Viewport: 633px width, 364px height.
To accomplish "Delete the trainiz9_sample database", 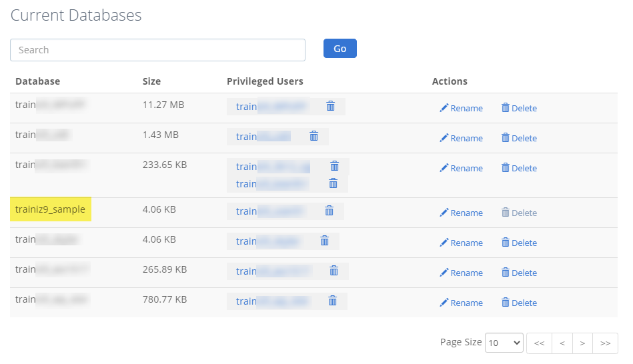I will pos(519,213).
